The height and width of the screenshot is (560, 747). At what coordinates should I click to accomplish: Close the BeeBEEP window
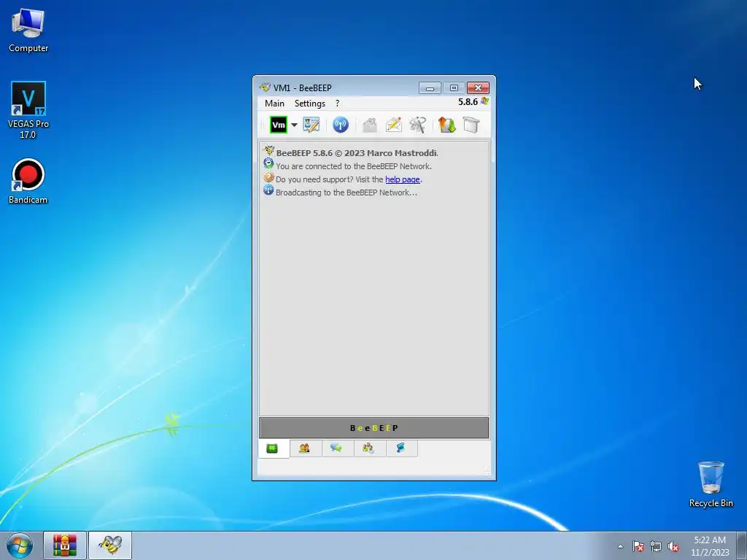point(478,88)
